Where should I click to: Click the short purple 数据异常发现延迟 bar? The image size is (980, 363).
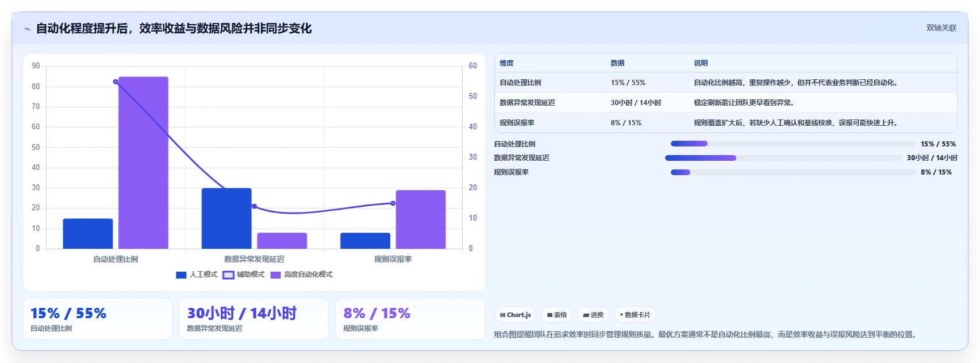pyautogui.click(x=282, y=241)
